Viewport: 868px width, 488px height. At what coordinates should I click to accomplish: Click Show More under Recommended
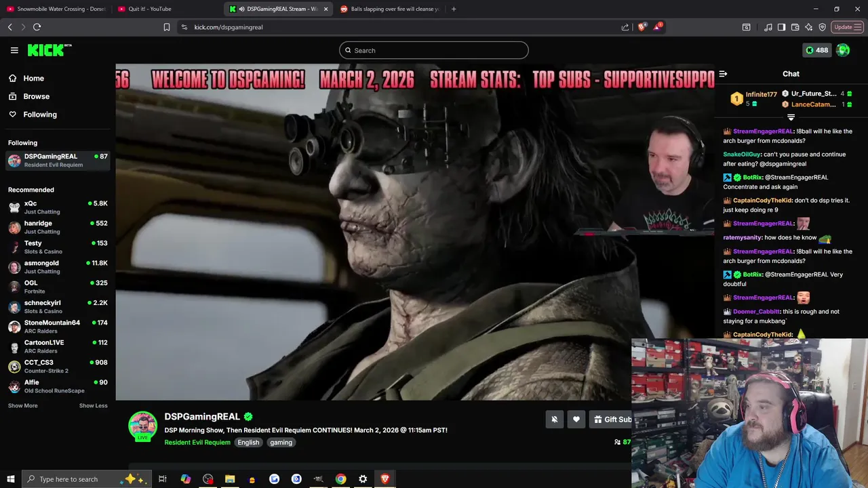point(22,405)
